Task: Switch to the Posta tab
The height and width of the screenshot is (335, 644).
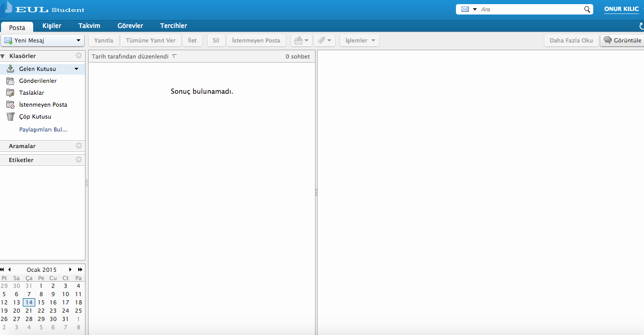Action: pos(17,27)
